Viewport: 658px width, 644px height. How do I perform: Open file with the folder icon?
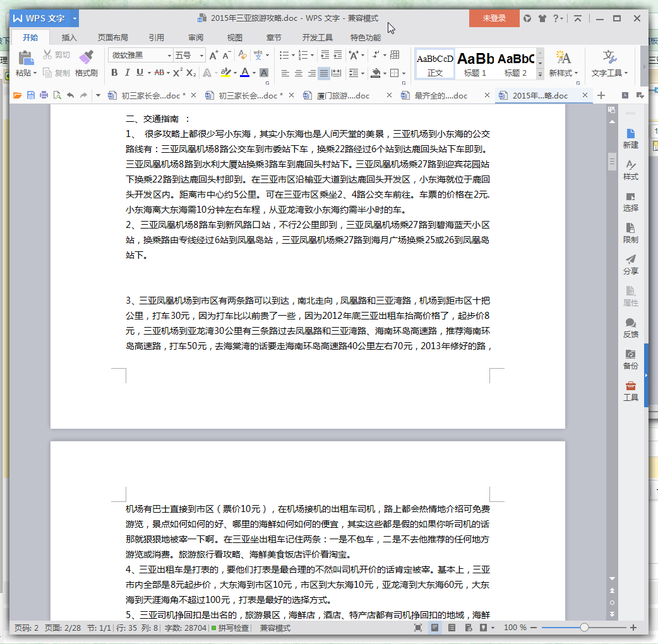17,96
